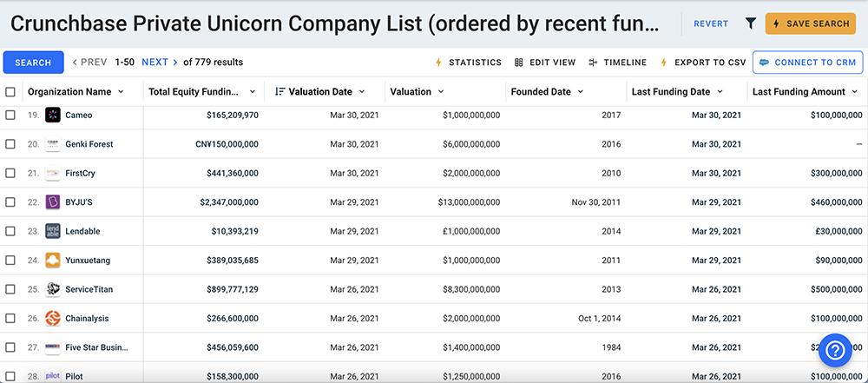This screenshot has height=383, width=868.
Task: Expand the Organization Name column dropdown
Action: point(121,92)
